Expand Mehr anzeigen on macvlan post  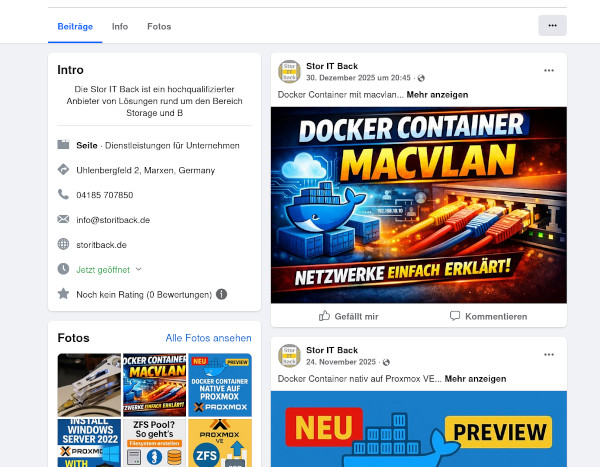click(437, 95)
